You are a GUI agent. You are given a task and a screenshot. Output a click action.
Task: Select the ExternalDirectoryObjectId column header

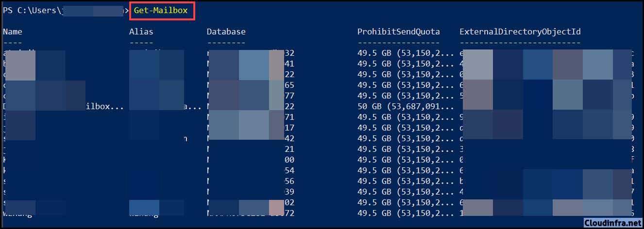tap(520, 32)
